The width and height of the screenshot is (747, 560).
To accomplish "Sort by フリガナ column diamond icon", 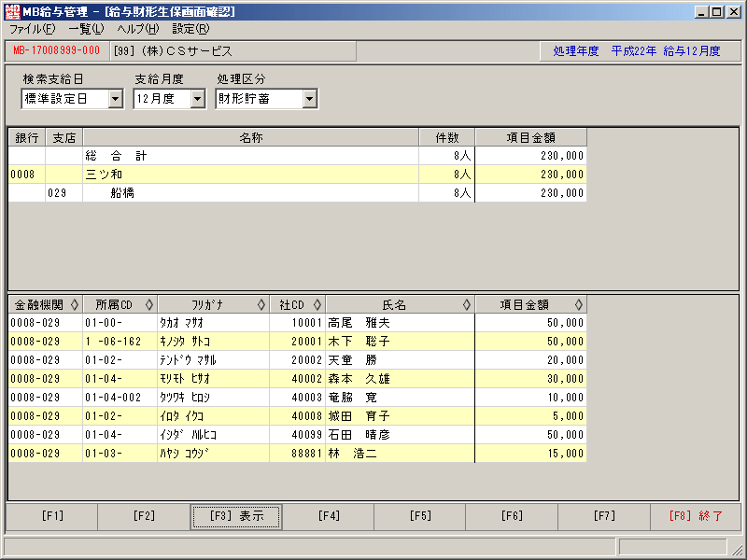I will [x=261, y=305].
